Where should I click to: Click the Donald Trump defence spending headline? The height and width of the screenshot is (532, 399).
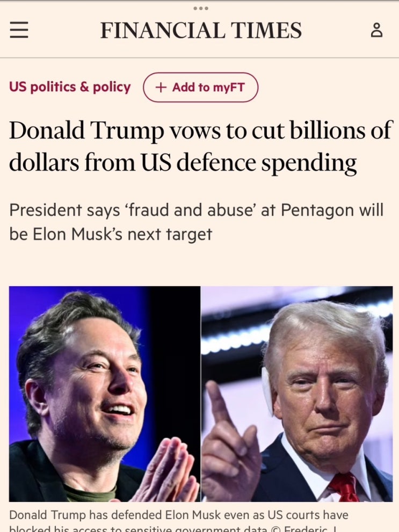coord(201,146)
